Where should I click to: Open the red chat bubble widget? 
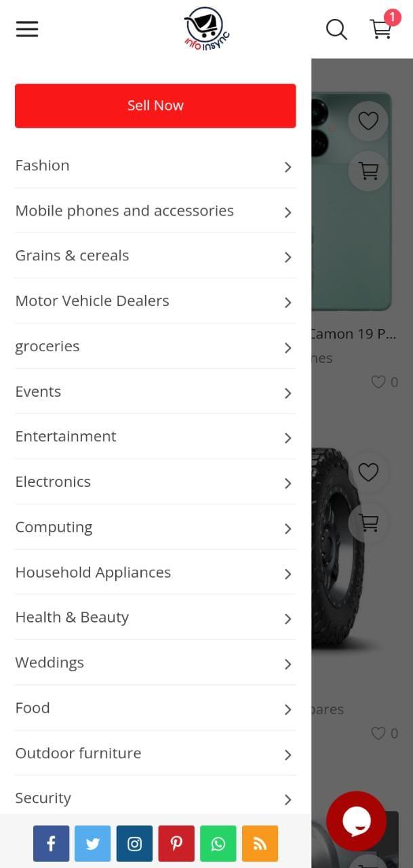coord(357,821)
